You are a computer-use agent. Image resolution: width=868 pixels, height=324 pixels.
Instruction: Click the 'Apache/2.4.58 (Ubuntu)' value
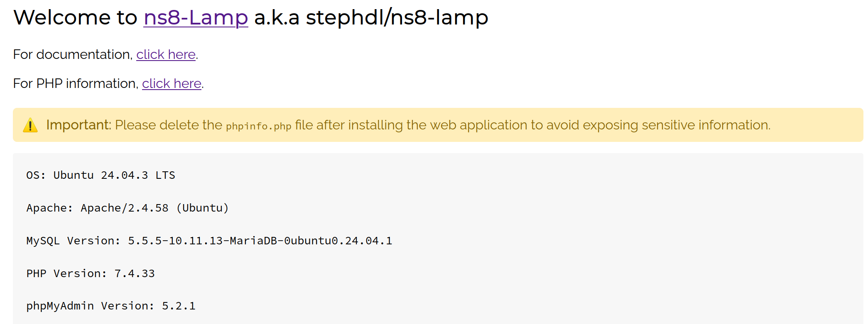(x=154, y=208)
